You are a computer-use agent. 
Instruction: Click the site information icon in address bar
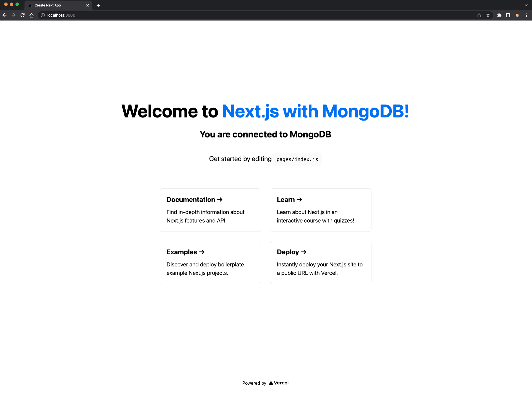[x=43, y=15]
